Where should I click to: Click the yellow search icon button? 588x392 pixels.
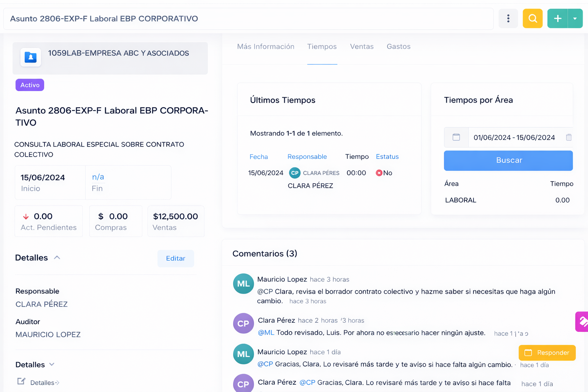point(532,18)
